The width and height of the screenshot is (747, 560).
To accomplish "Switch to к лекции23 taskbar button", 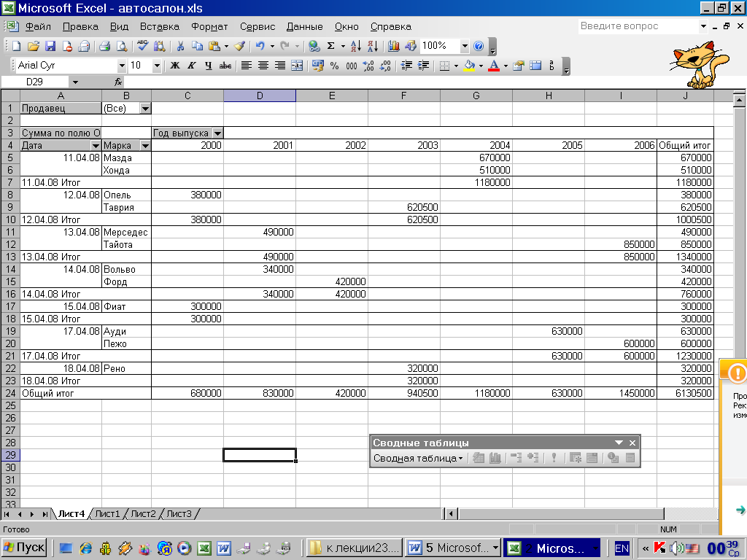I will (x=355, y=548).
